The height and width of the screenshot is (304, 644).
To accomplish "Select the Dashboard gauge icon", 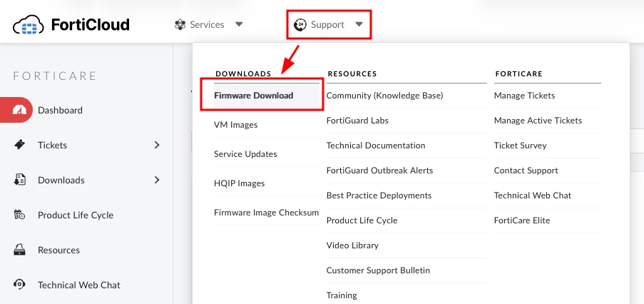I will coord(19,110).
